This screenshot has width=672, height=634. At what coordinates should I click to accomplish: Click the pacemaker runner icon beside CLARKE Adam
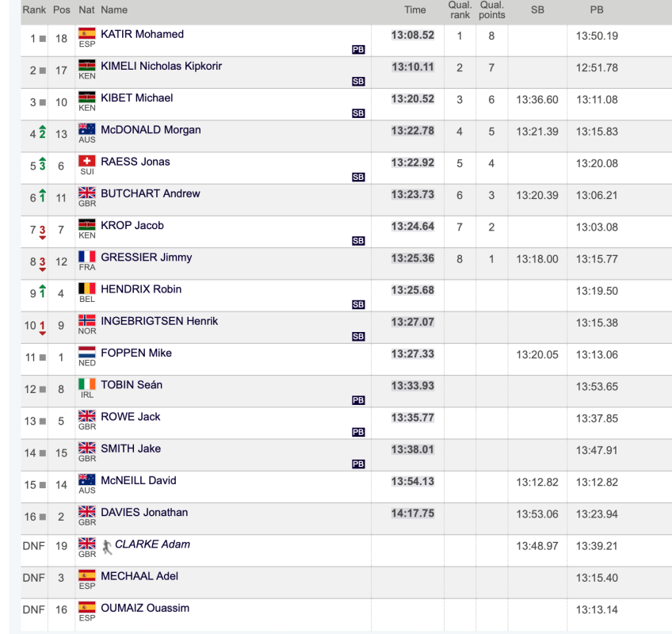[x=107, y=547]
